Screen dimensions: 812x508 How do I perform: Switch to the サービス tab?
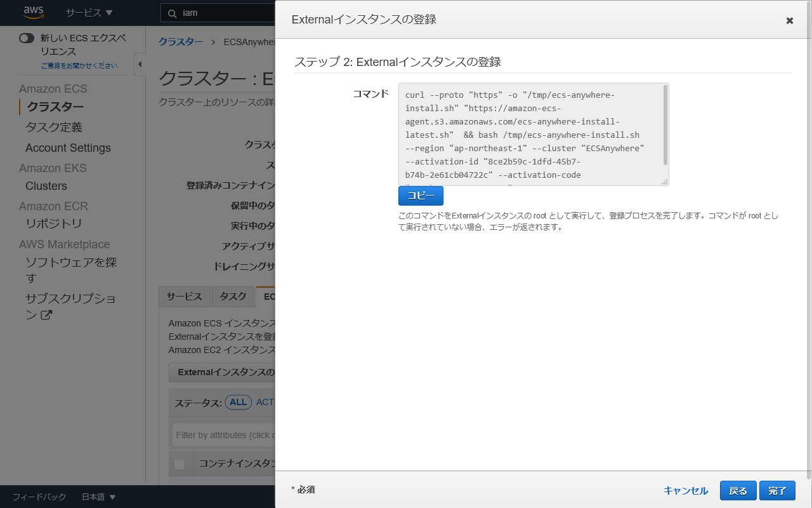click(184, 297)
